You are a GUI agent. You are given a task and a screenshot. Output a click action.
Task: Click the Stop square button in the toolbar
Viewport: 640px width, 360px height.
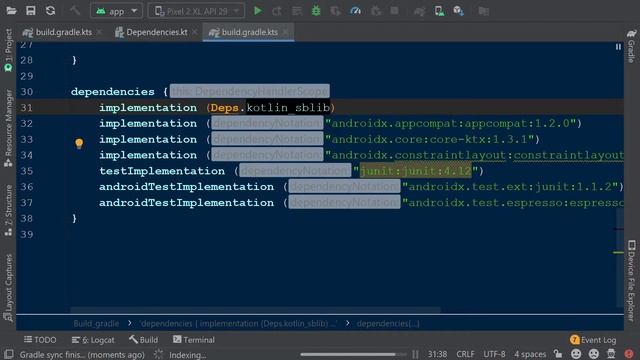point(394,11)
